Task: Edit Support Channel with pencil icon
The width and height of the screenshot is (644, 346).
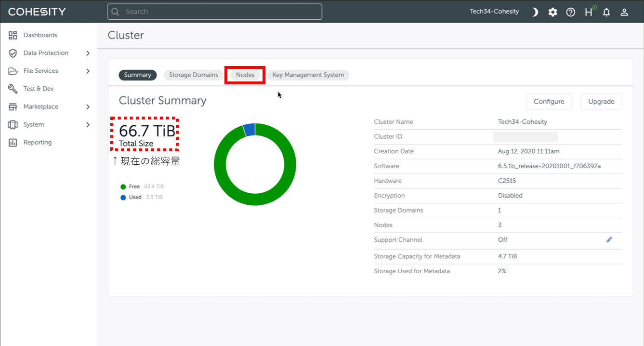Action: pos(609,240)
